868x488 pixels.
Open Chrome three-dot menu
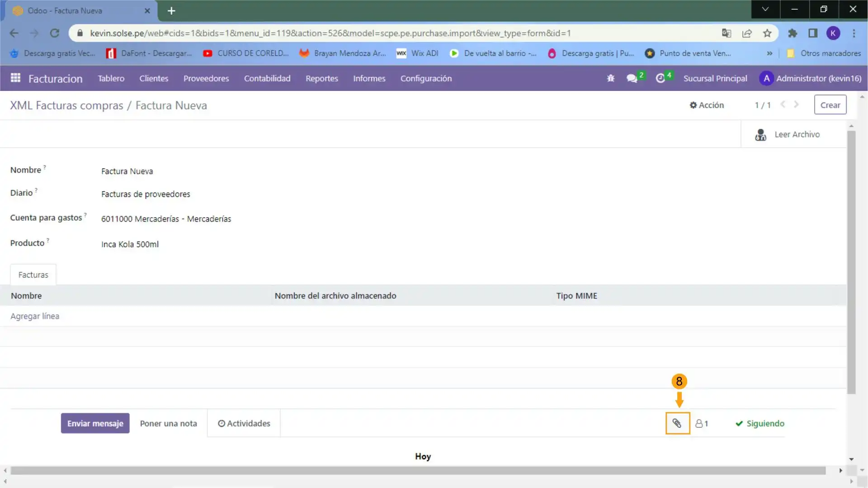click(x=854, y=33)
